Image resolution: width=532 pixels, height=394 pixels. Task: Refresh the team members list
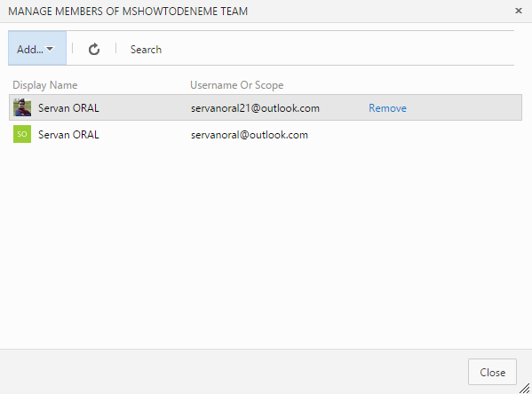tap(94, 49)
